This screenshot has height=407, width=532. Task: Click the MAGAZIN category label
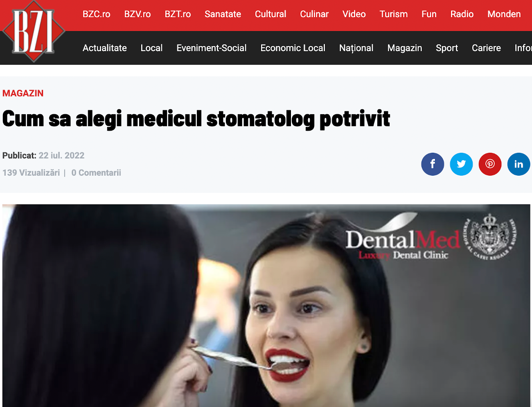point(23,93)
